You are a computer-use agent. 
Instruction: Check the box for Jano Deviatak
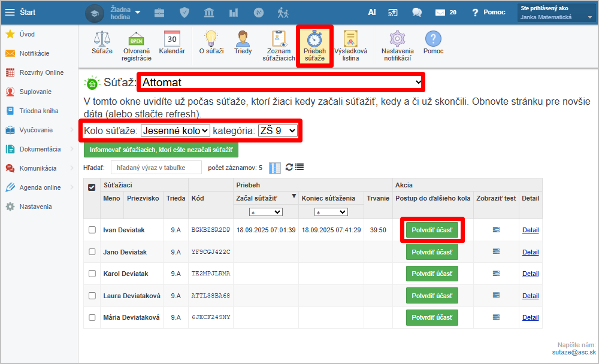(92, 252)
